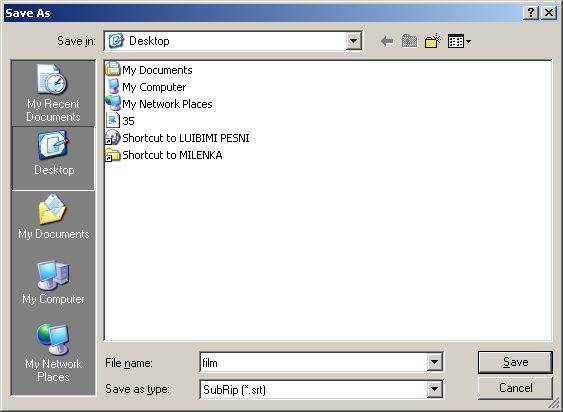Open My Network Places in sidebar
The height and width of the screenshot is (412, 563).
tap(53, 353)
